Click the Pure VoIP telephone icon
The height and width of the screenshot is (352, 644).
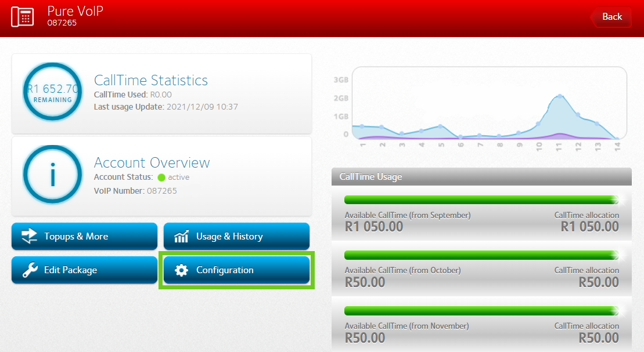[24, 16]
